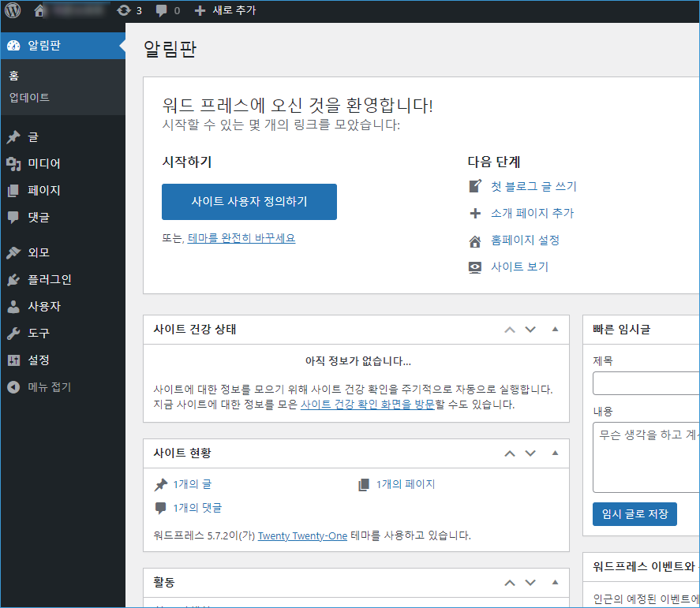
Task: Open 1개의 댓글 link
Action: click(x=197, y=508)
